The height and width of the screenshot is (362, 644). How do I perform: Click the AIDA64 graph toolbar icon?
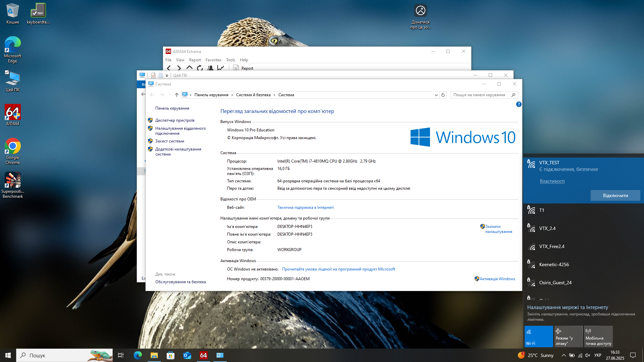tap(220, 68)
